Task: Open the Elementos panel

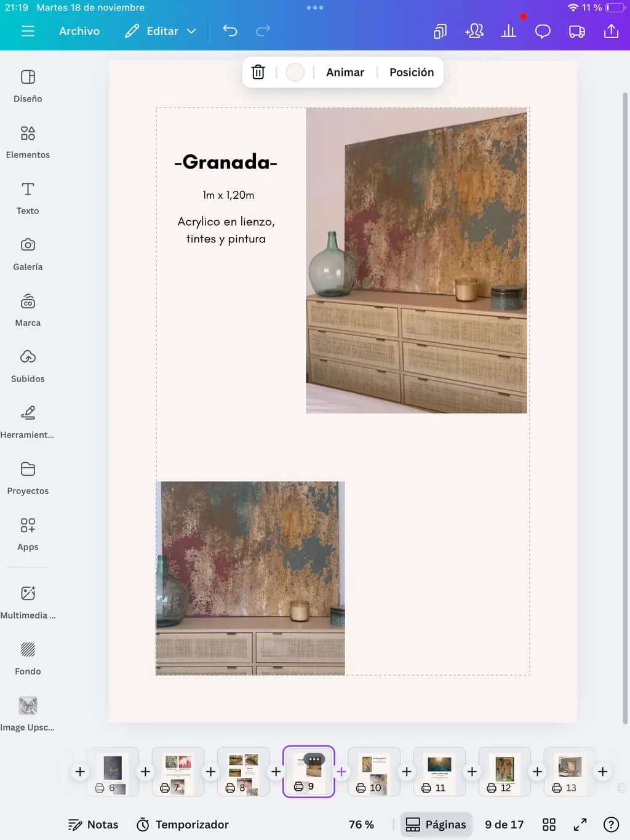Action: click(x=28, y=142)
